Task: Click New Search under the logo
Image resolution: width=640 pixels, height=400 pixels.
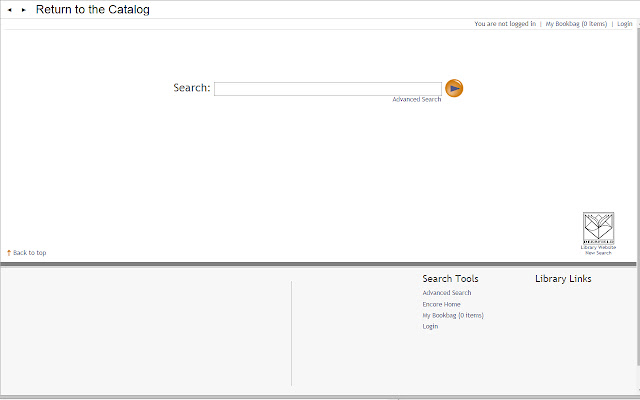Action: click(x=598, y=253)
